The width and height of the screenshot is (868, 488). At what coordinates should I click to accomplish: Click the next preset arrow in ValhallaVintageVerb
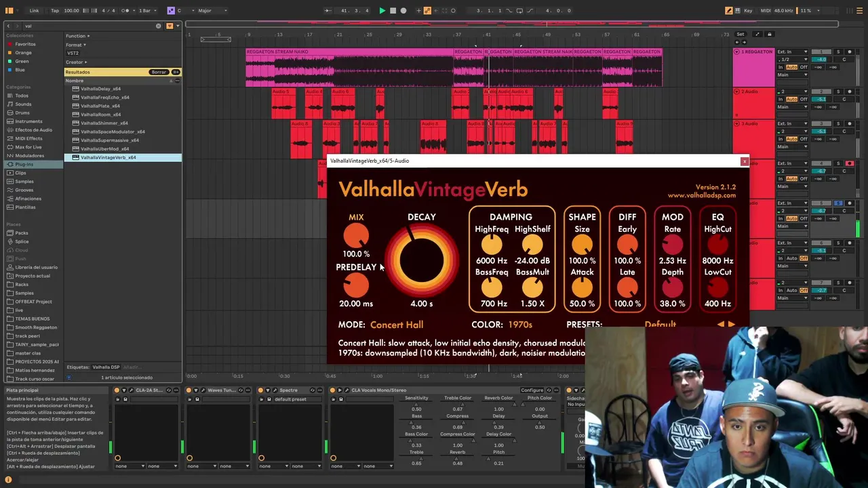point(732,325)
